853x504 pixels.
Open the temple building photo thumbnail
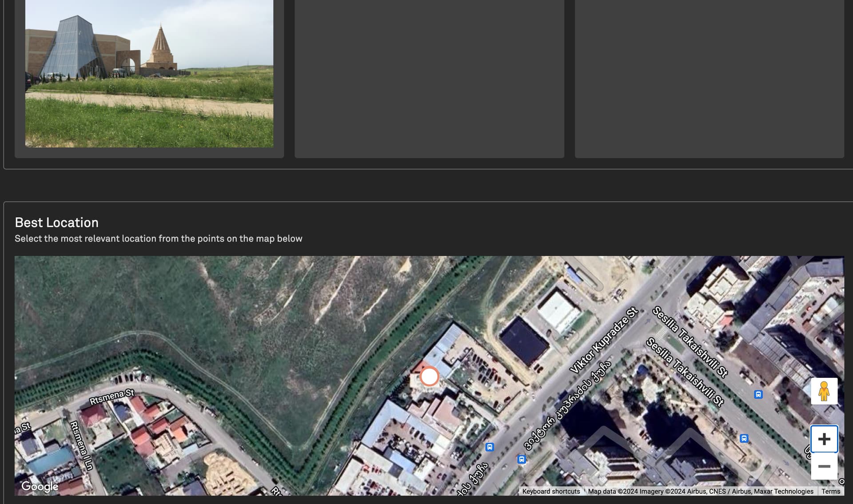149,73
